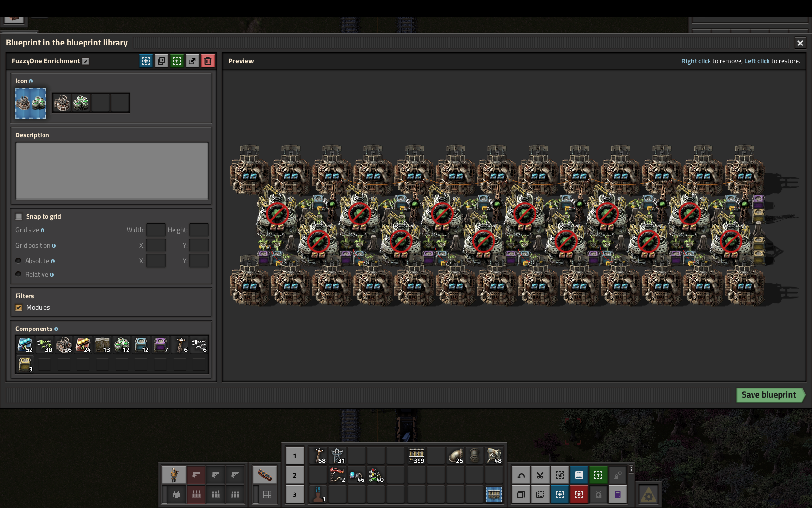Click the blue select new contents button
The height and width of the screenshot is (508, 812).
146,61
